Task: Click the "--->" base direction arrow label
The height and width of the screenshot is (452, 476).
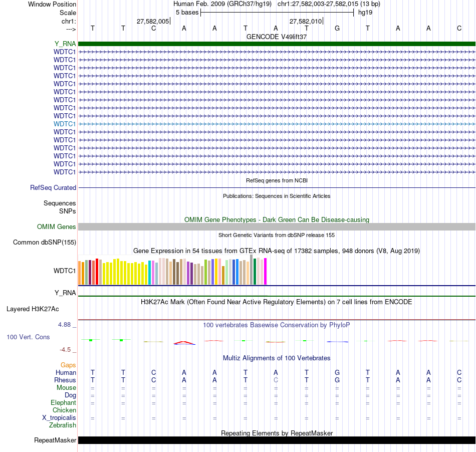Action: [x=71, y=29]
